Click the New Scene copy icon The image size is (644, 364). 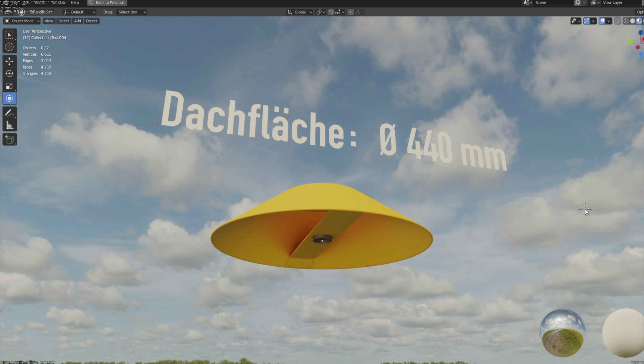point(577,2)
